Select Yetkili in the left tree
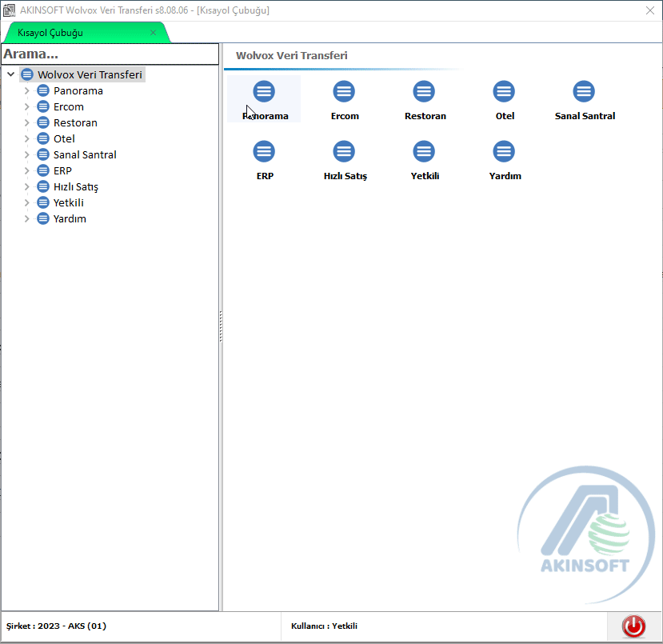Image resolution: width=663 pixels, height=644 pixels. [69, 203]
